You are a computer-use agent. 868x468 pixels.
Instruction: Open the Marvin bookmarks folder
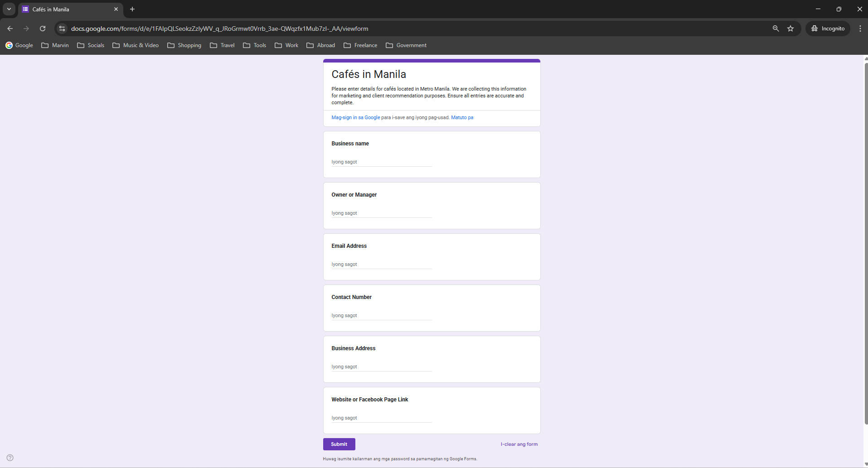click(55, 45)
